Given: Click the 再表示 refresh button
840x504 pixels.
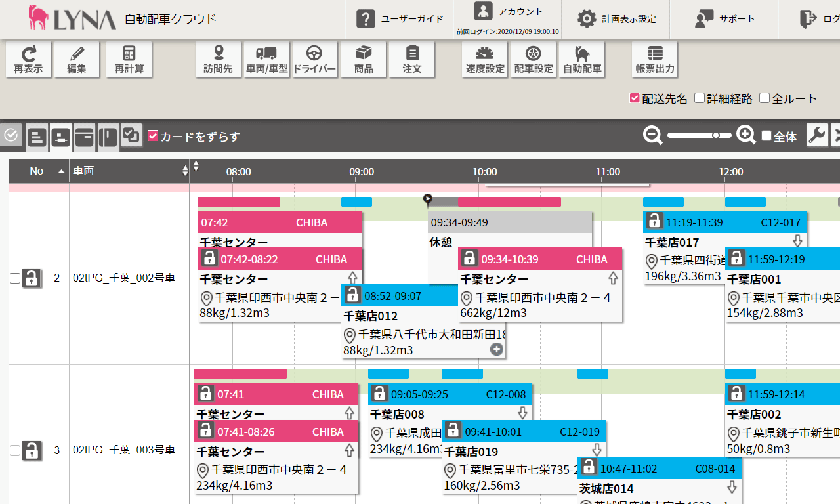Looking at the screenshot, I should tap(28, 60).
